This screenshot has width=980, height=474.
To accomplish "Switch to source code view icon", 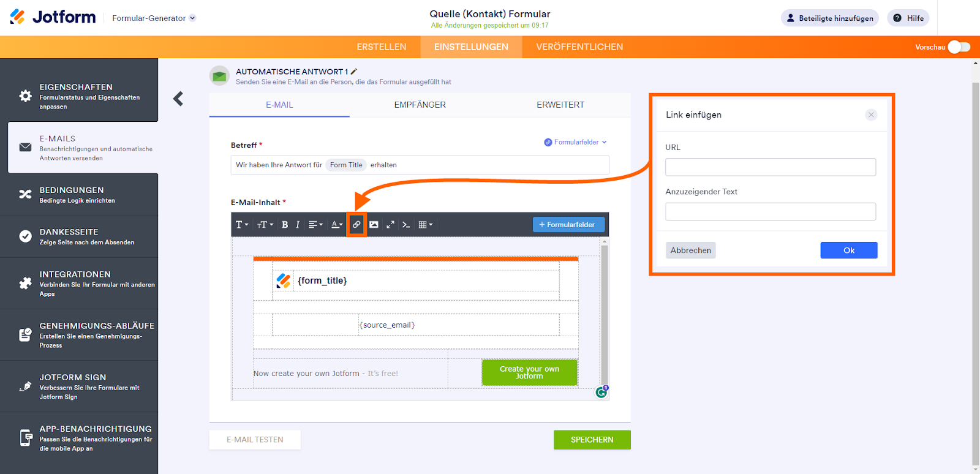I will tap(406, 225).
